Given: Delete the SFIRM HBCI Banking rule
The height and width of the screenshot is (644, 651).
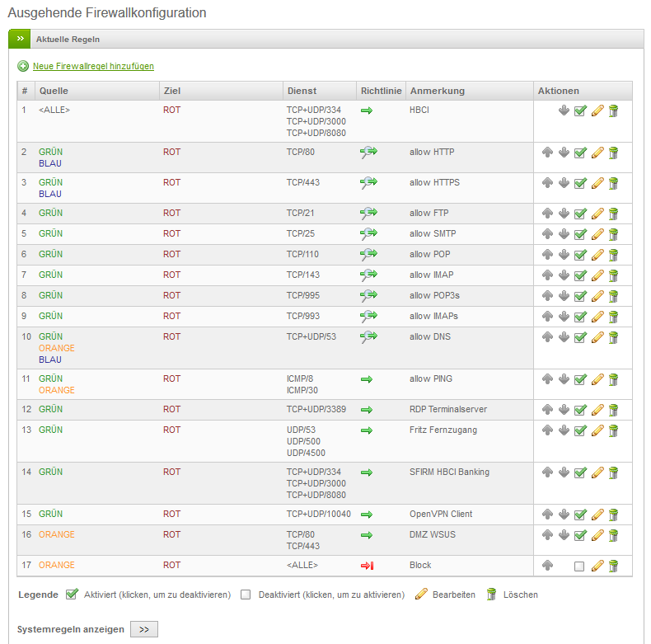Looking at the screenshot, I should [x=613, y=472].
